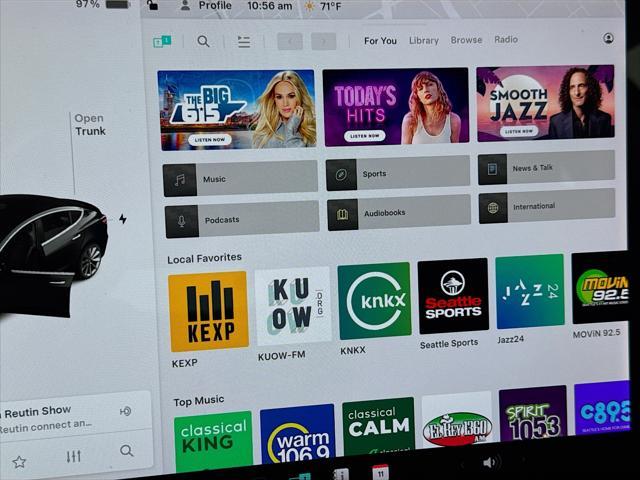Viewport: 640px width, 480px height.
Task: Click the Podcasts microphone icon
Action: [x=182, y=221]
